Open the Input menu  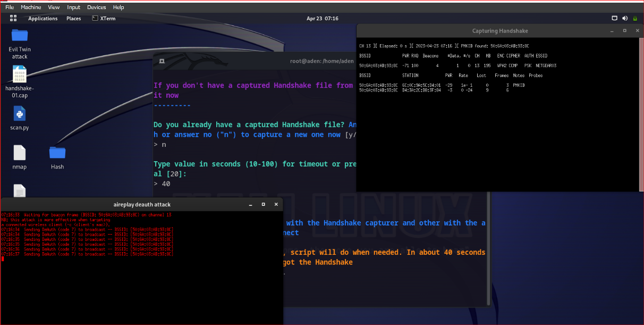tap(74, 7)
